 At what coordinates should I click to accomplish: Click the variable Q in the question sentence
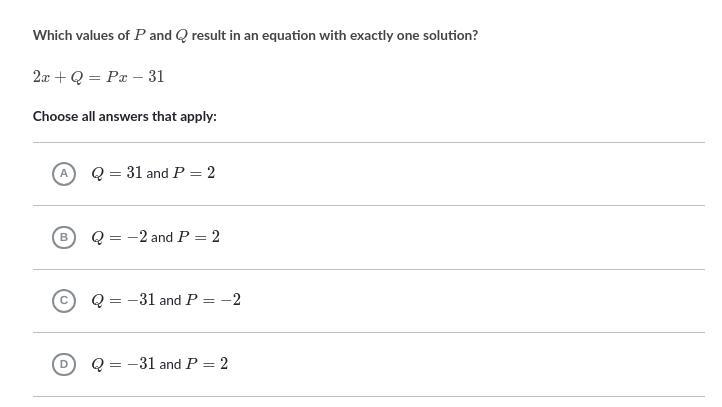tap(181, 35)
